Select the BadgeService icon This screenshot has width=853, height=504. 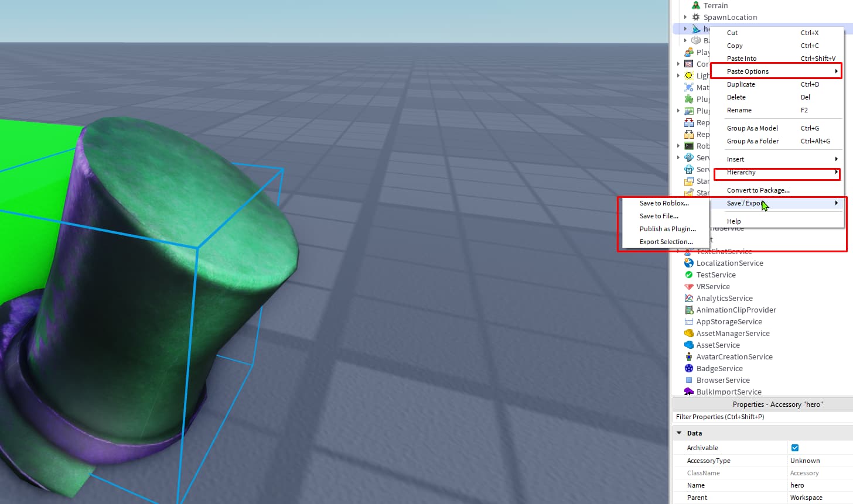(689, 368)
